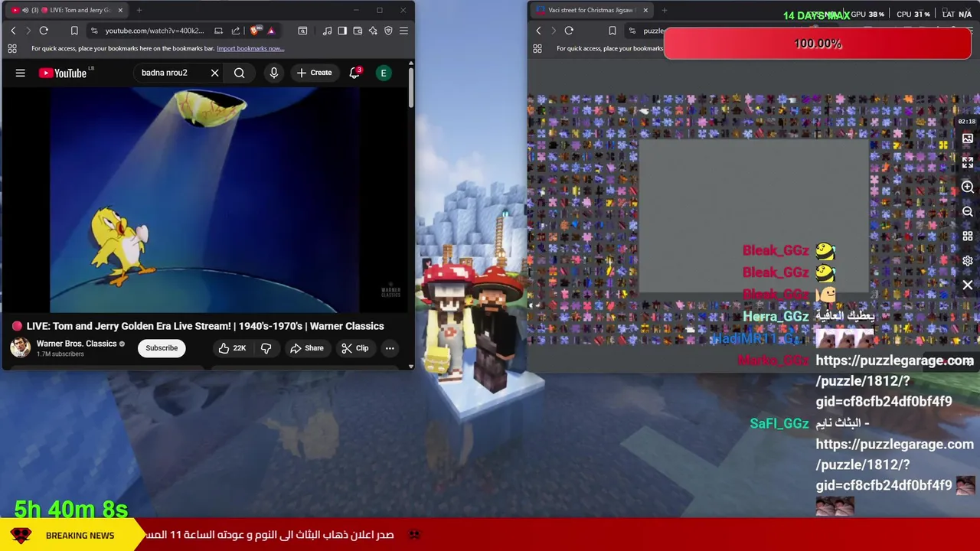Subscribe to Warner Bros. Classics
Screen dimensions: 980x551
pyautogui.click(x=162, y=348)
